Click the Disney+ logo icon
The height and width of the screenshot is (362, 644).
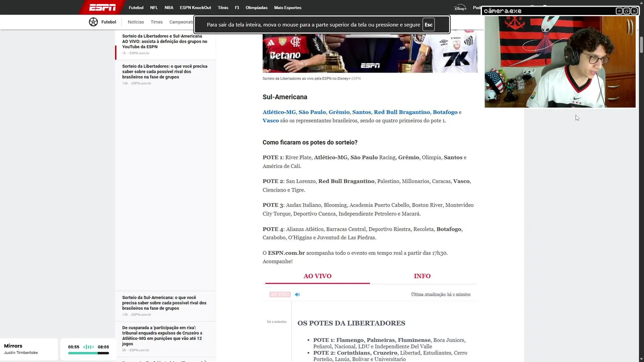coord(460,8)
